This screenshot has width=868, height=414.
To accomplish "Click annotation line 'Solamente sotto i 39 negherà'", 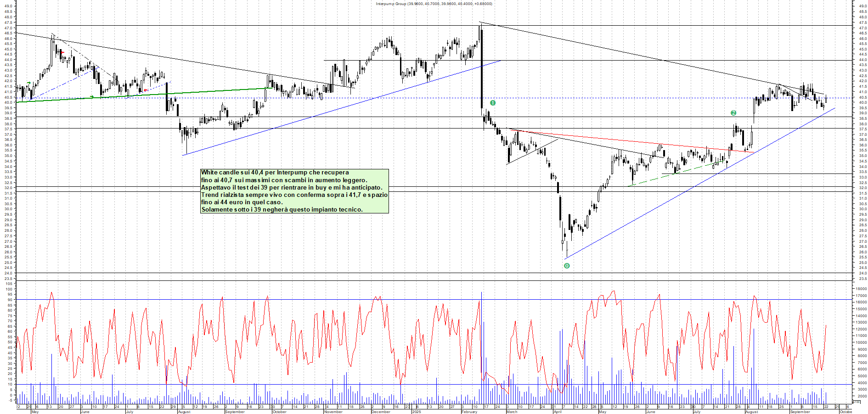I will point(282,209).
